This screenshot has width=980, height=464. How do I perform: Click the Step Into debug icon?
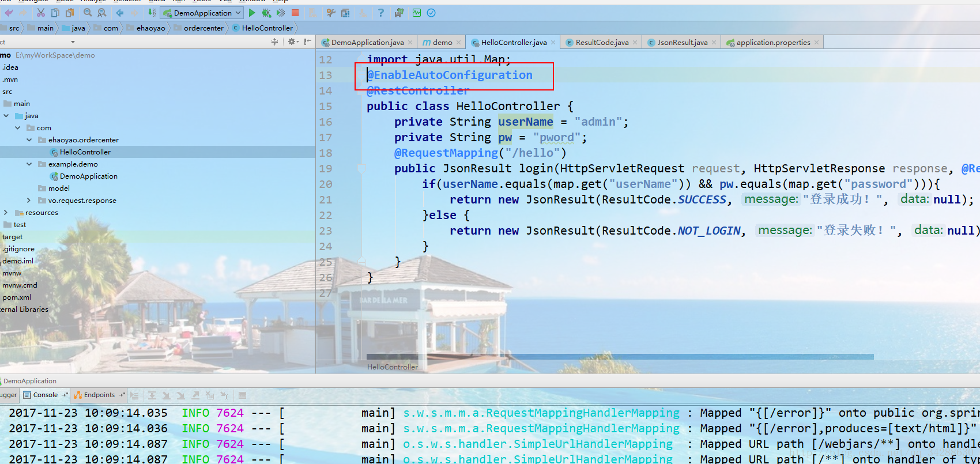click(166, 395)
